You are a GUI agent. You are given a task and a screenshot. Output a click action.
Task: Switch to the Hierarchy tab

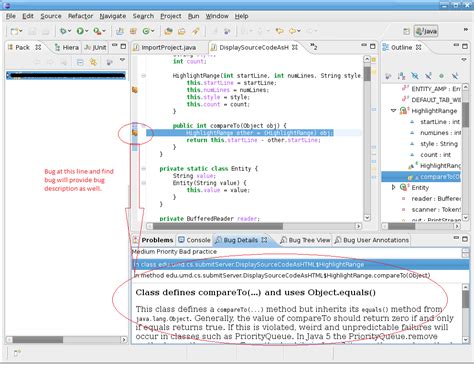point(67,47)
